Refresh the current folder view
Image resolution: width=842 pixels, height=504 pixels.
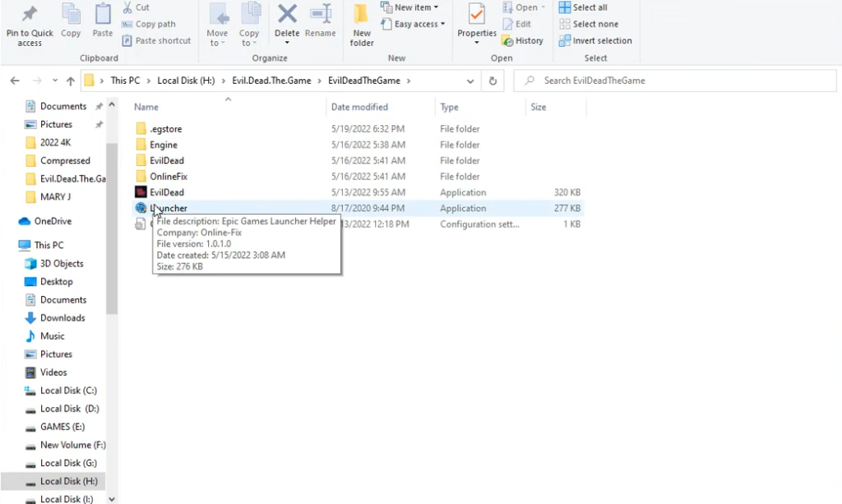(x=493, y=81)
